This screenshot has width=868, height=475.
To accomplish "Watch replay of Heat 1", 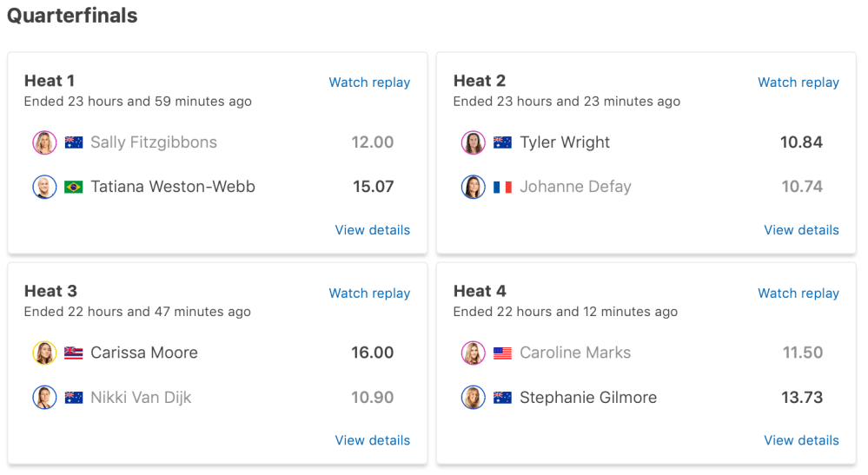I will 369,82.
